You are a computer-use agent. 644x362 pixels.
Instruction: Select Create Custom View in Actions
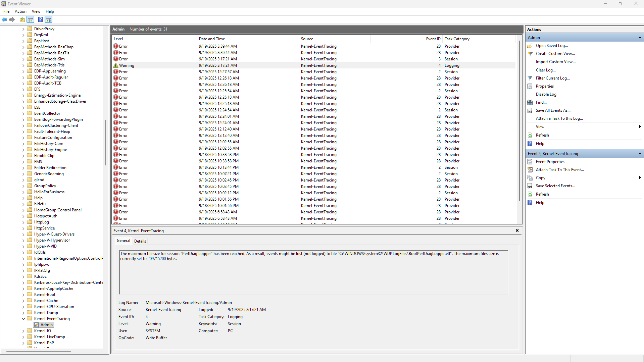555,54
